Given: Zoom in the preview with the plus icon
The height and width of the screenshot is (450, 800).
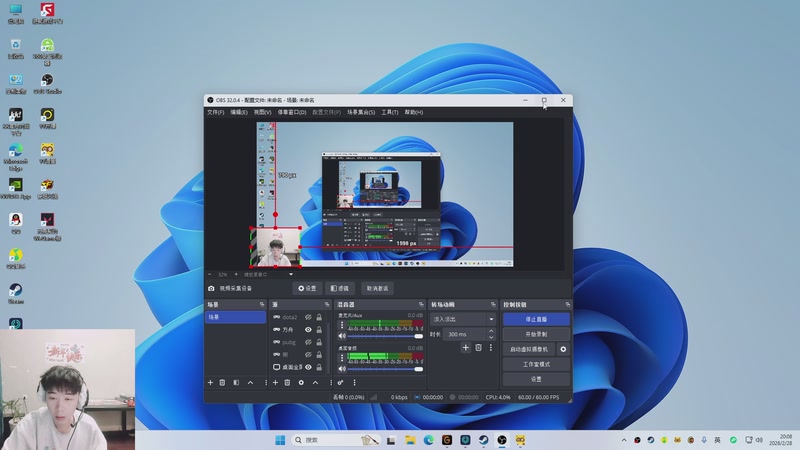Looking at the screenshot, I should 236,274.
